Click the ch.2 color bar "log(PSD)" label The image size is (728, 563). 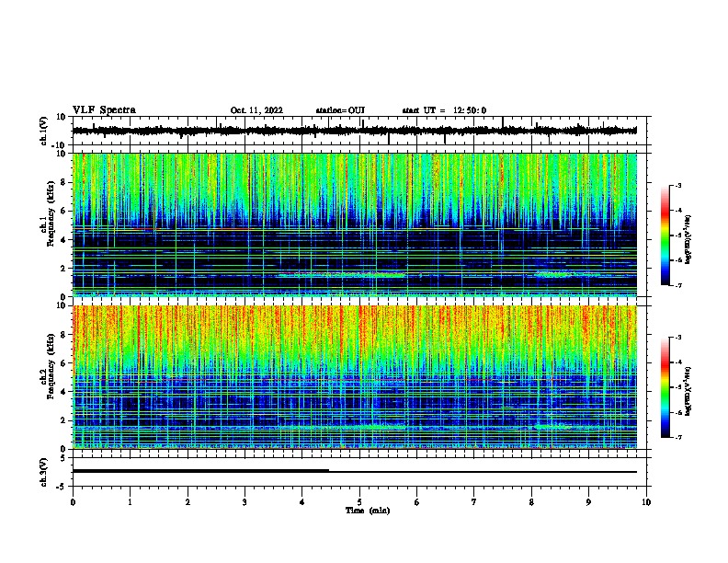[x=688, y=392]
